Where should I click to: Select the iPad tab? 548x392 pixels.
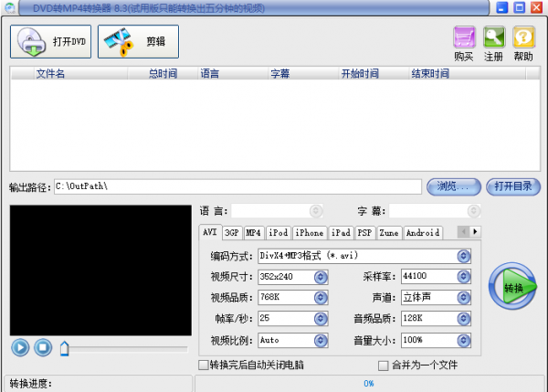[341, 233]
